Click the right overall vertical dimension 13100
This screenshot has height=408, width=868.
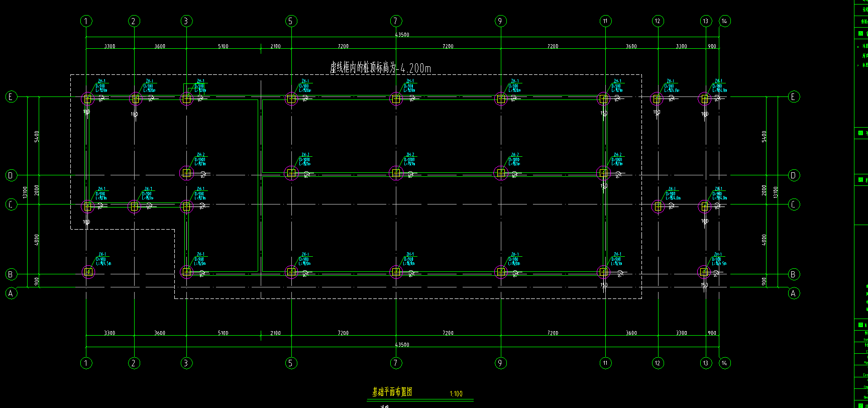click(x=776, y=192)
